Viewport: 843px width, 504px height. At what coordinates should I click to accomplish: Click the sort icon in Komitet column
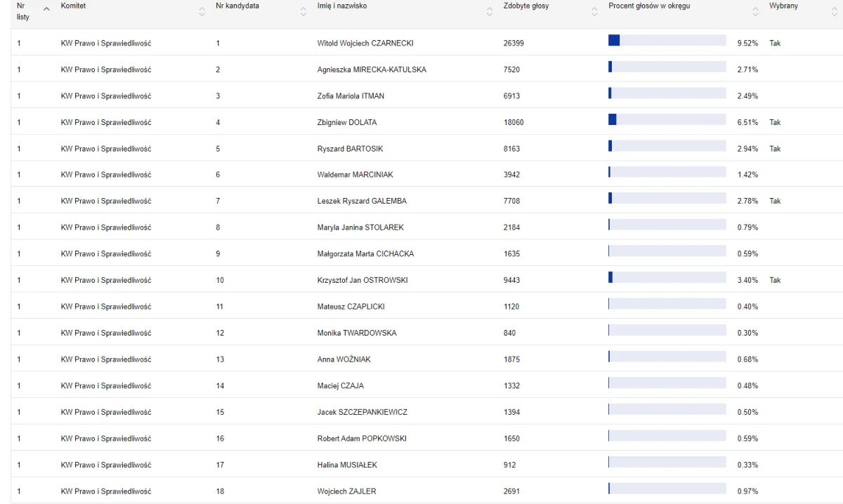point(202,11)
